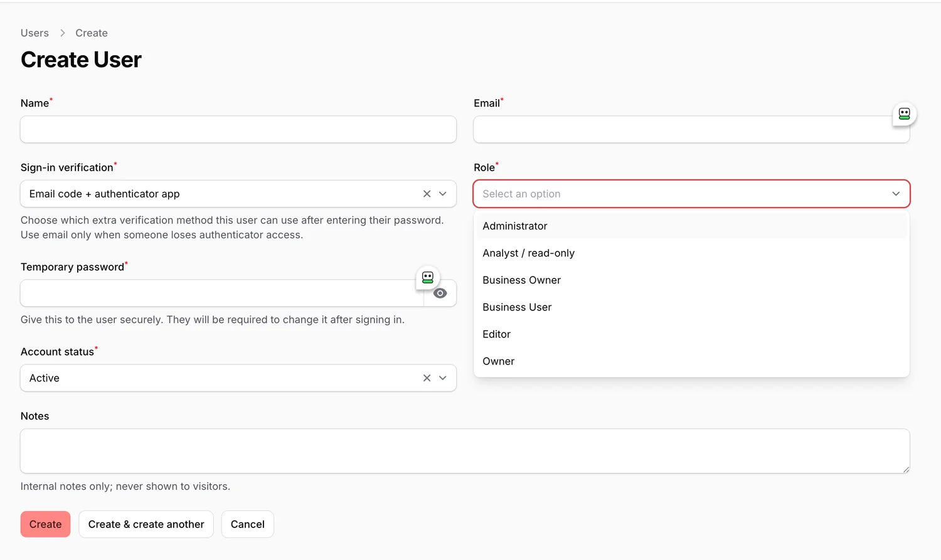This screenshot has height=560, width=941.
Task: Choose the Analyst / read-only role option
Action: pyautogui.click(x=691, y=253)
